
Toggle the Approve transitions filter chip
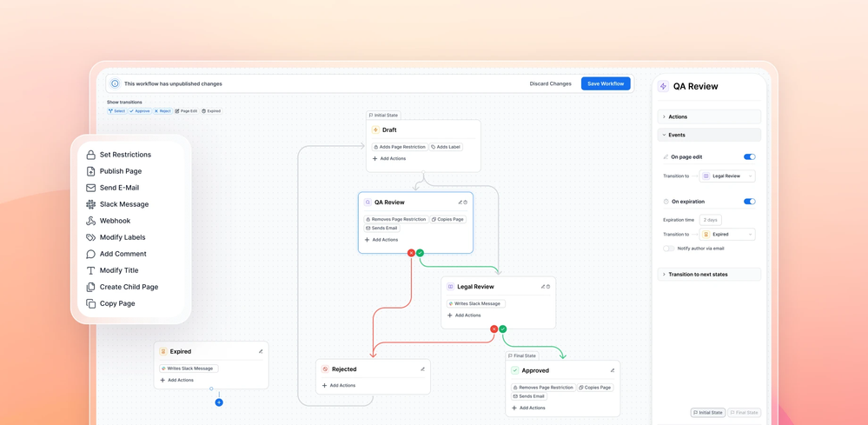(x=140, y=110)
